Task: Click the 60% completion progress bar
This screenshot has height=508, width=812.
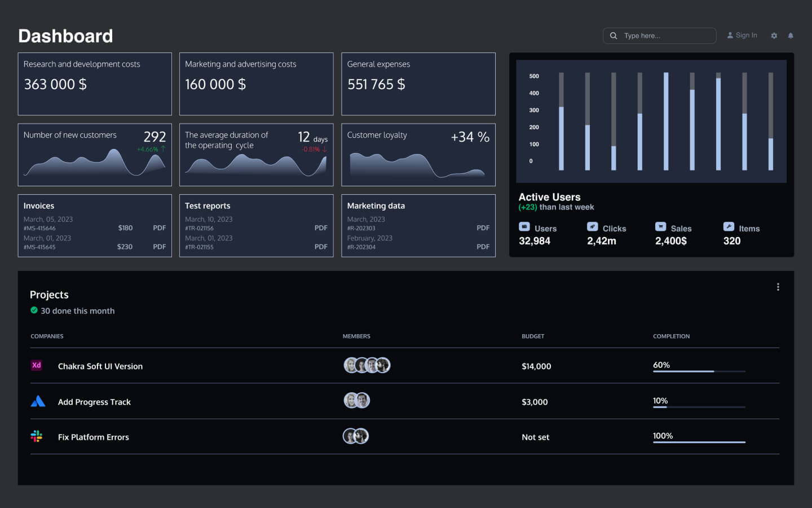Action: point(699,371)
